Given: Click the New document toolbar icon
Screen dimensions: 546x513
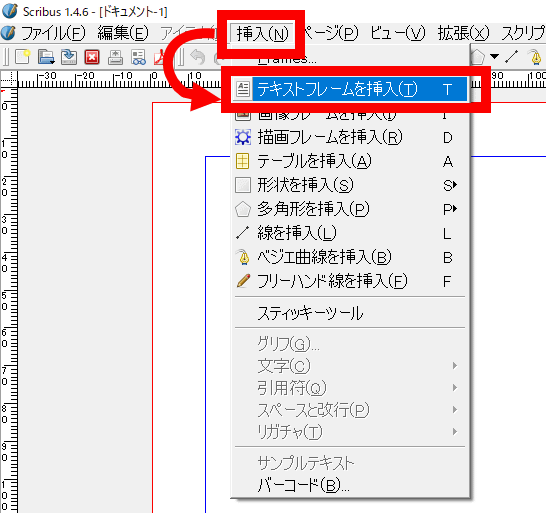Looking at the screenshot, I should tap(22, 57).
